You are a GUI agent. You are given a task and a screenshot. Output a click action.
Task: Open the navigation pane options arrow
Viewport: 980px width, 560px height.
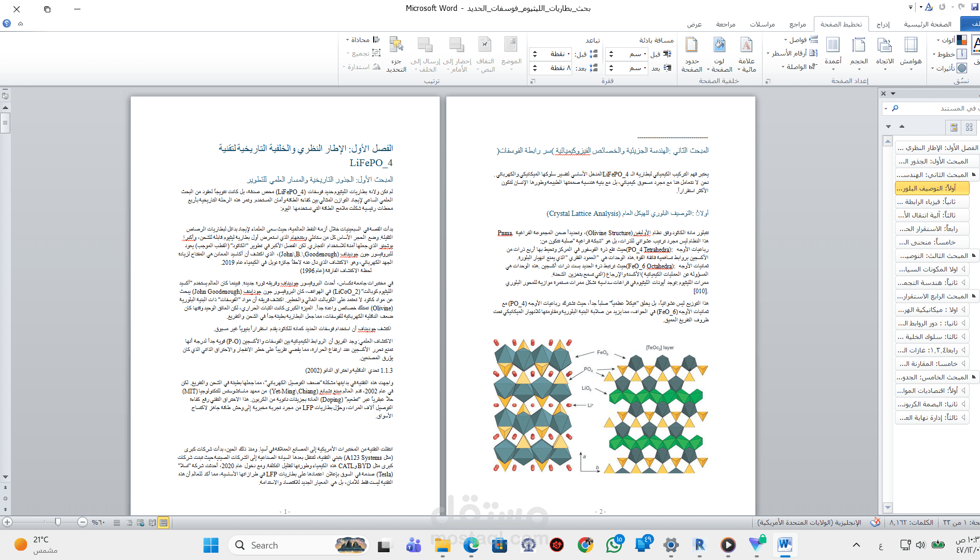pos(893,93)
